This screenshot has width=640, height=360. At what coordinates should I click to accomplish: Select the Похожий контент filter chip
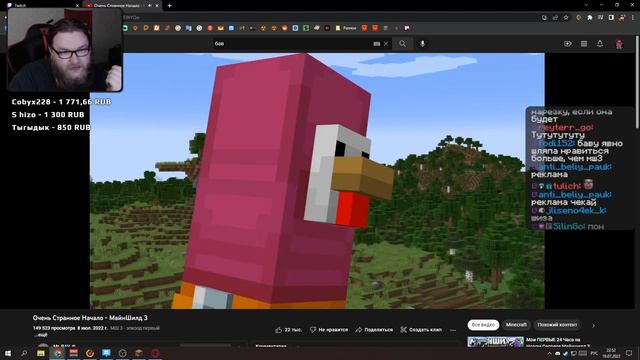point(557,325)
